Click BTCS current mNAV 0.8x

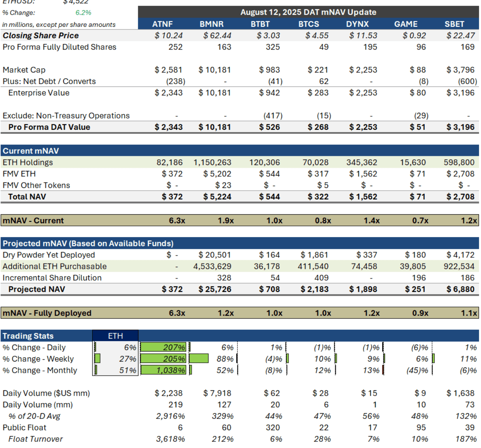[x=323, y=221]
